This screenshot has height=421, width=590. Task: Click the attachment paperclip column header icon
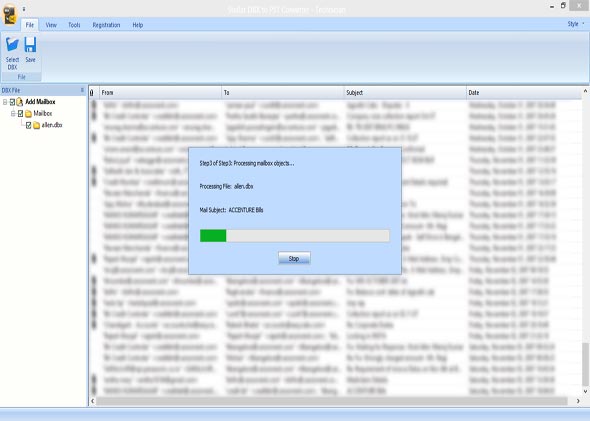[92, 93]
